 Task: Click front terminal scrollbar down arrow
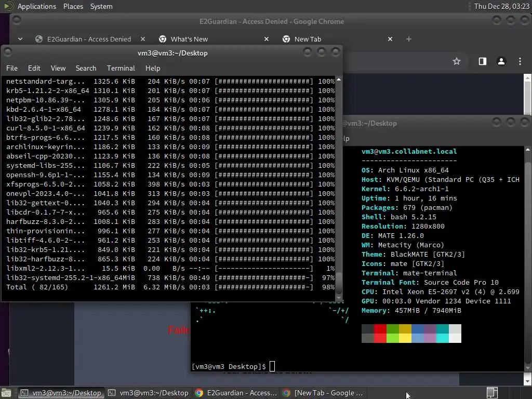(339, 298)
